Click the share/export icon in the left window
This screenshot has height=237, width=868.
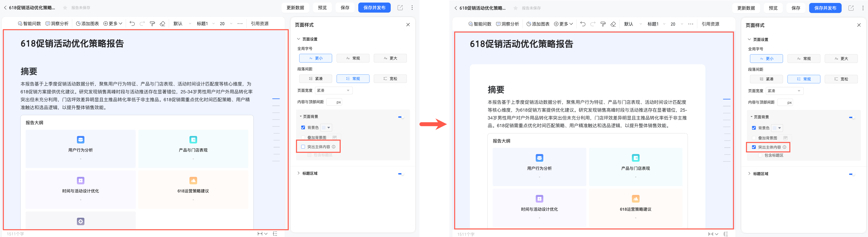400,8
